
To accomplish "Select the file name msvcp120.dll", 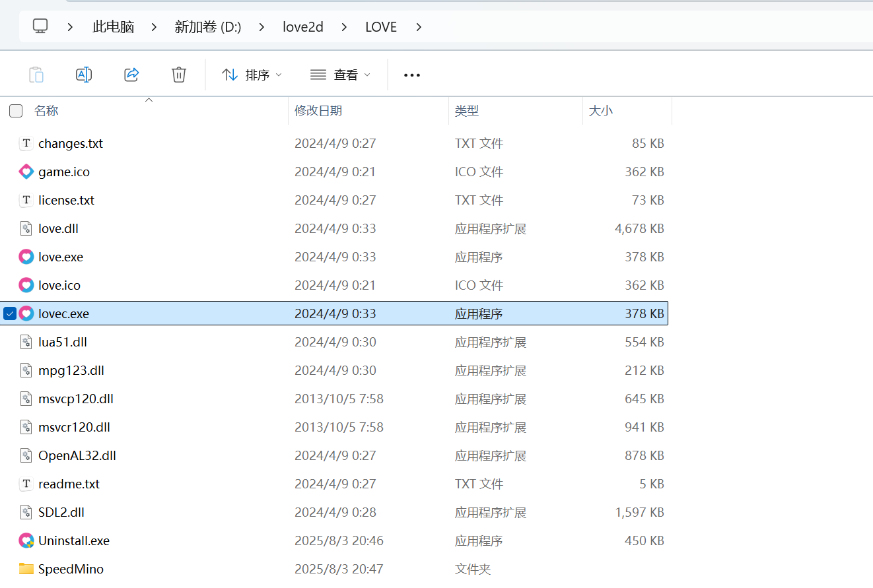I will pos(76,399).
